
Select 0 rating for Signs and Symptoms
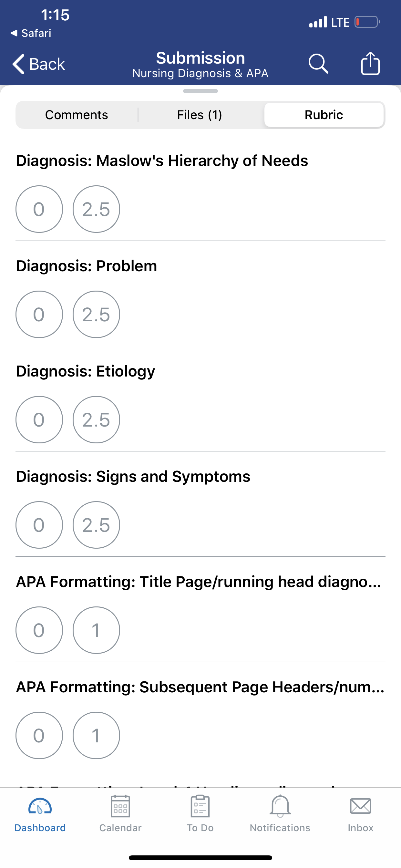pyautogui.click(x=39, y=525)
